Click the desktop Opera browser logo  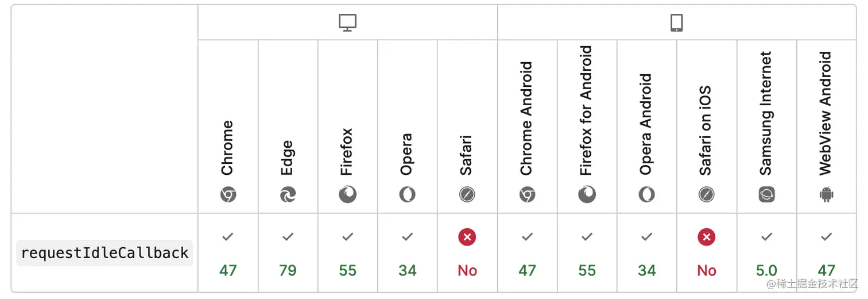[x=407, y=195]
